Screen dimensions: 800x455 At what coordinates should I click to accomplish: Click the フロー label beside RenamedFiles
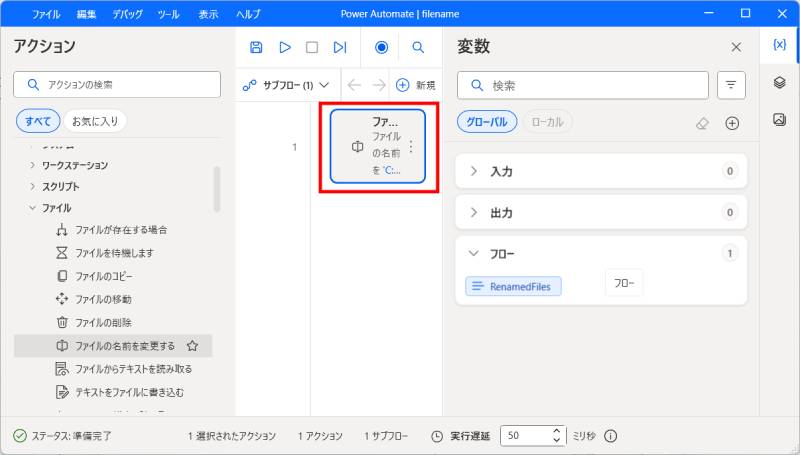624,283
